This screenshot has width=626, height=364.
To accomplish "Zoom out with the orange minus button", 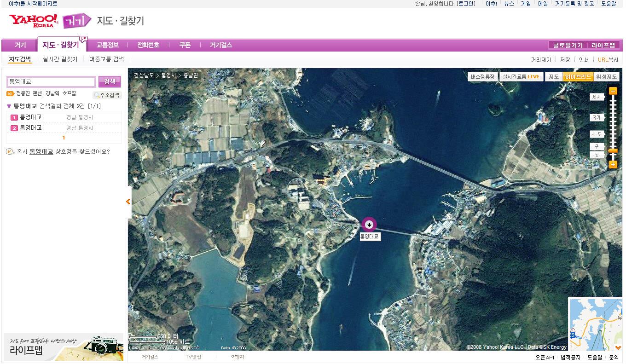I will tap(613, 91).
